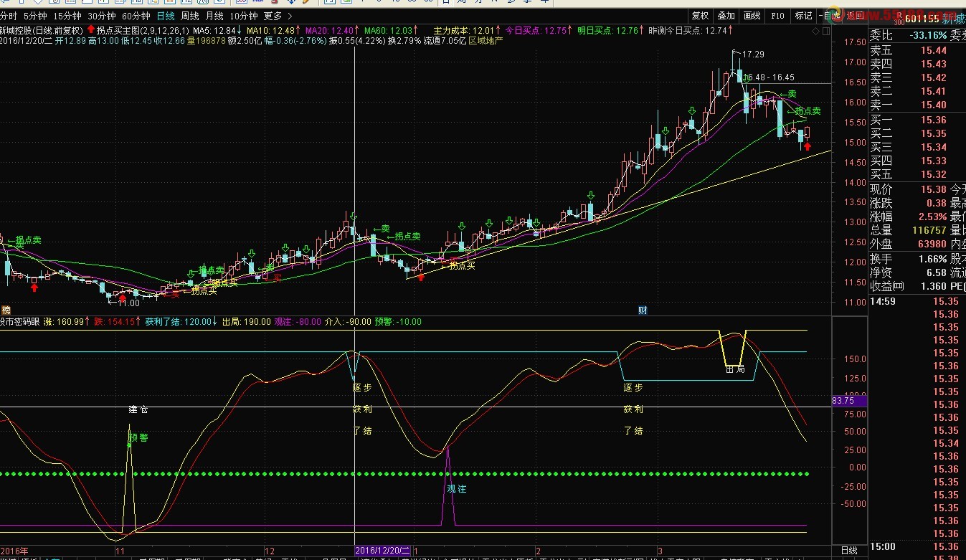This screenshot has height=560, width=966.
Task: Click the 买一 price 15.36
Action: (934, 120)
